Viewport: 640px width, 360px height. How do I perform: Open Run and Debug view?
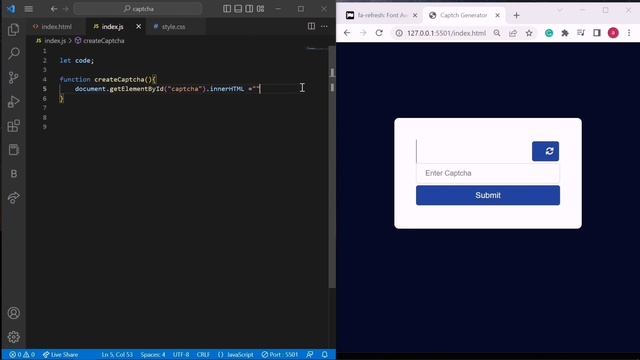pyautogui.click(x=13, y=101)
